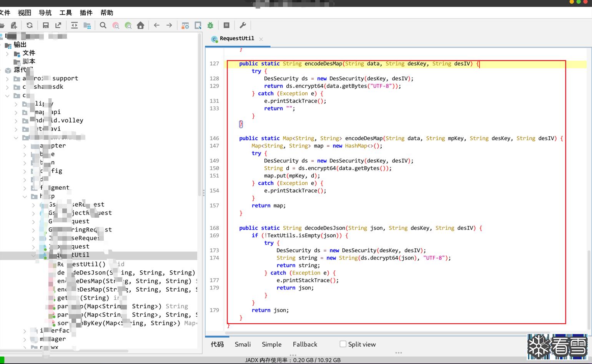Expand the 文件 tree node

tap(7, 53)
